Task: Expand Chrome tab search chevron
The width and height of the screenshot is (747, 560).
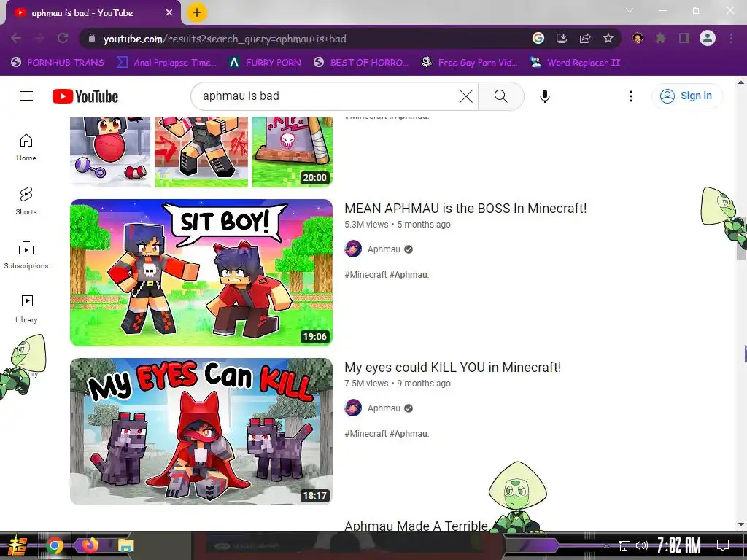Action: pyautogui.click(x=630, y=10)
